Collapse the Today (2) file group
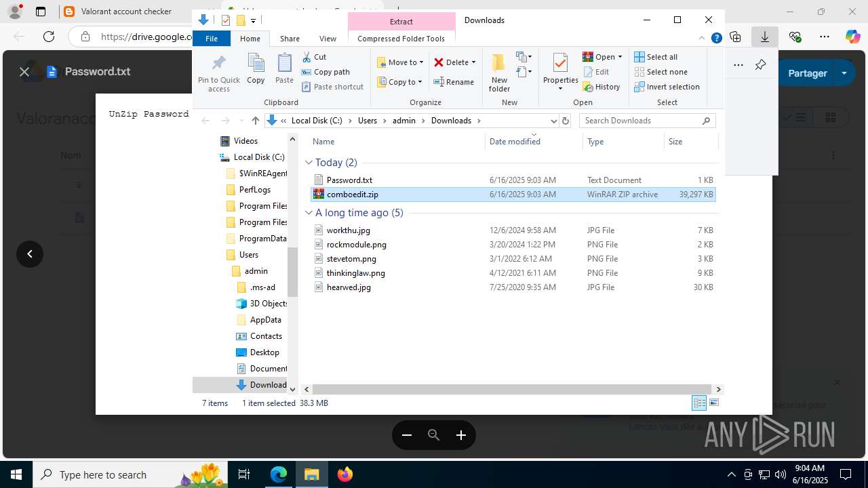Screen dimensions: 868x488 click(309, 163)
